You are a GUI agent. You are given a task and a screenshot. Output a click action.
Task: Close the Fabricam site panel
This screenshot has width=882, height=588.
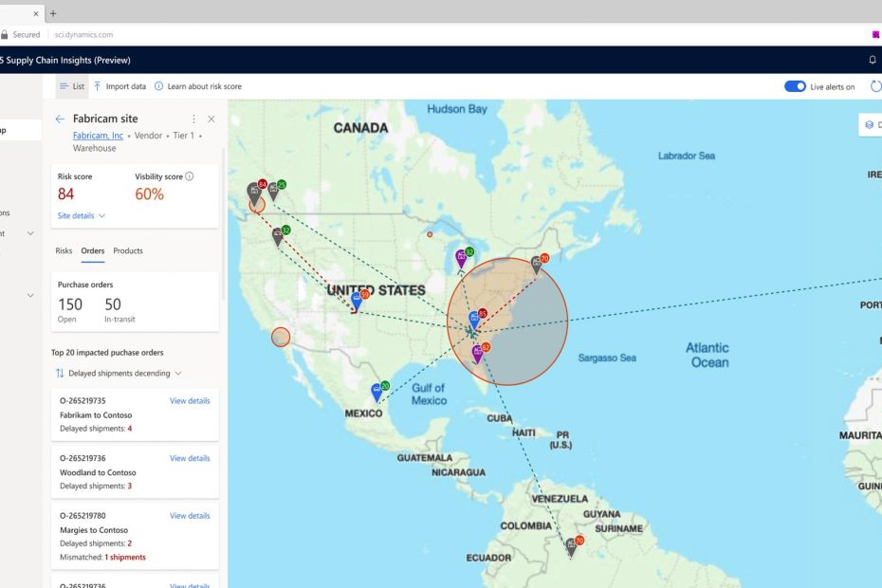coord(211,119)
